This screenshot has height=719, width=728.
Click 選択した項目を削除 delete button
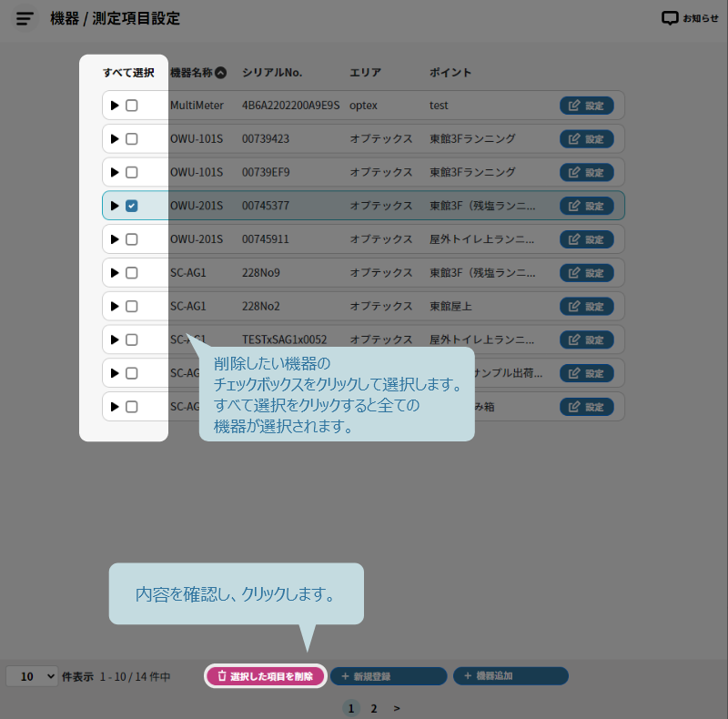point(266,676)
